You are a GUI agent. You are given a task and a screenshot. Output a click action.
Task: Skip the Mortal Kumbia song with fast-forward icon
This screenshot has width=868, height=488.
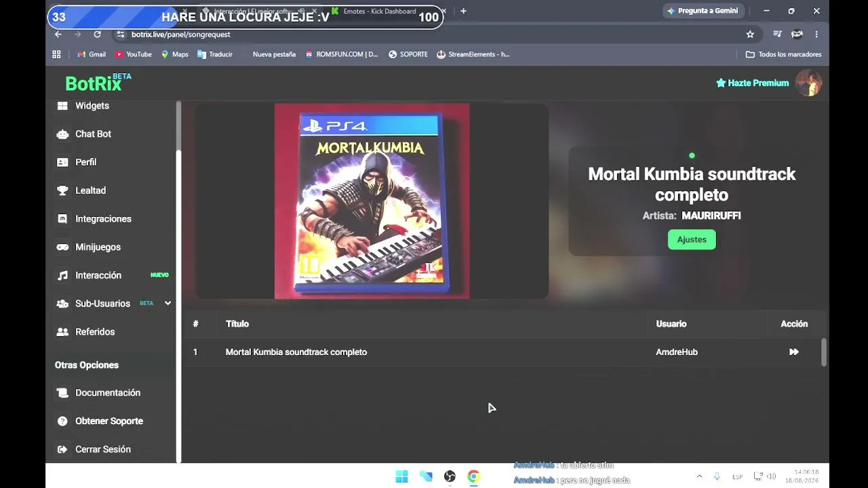[793, 352]
